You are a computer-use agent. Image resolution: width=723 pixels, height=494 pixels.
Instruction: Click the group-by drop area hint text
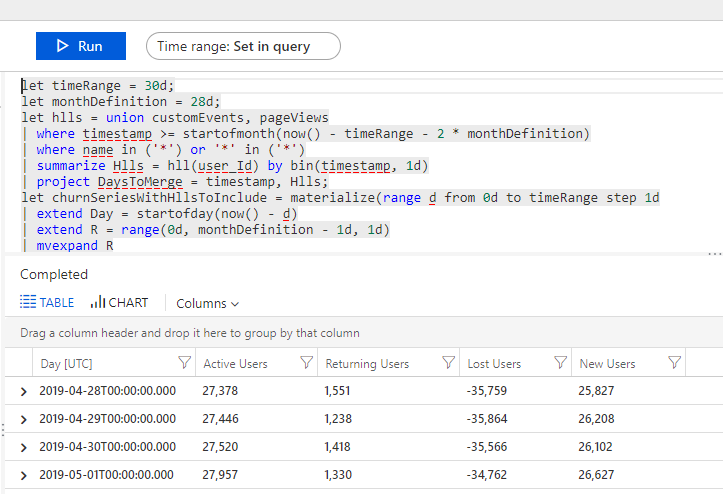point(190,333)
